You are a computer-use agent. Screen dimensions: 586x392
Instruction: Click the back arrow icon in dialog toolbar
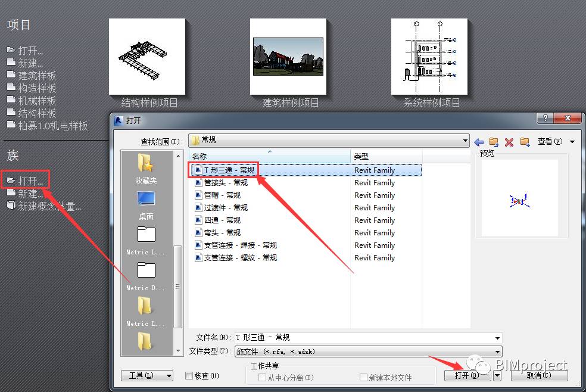[x=479, y=142]
